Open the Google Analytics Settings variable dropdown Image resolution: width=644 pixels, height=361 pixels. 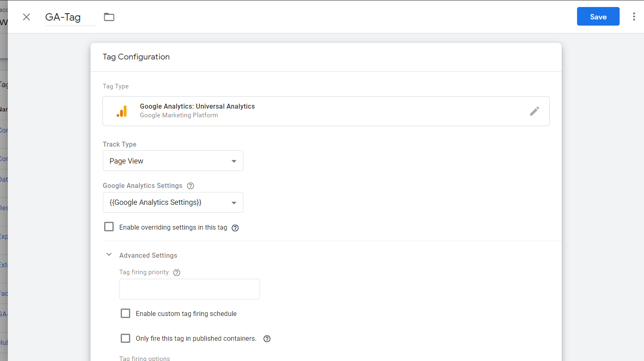pyautogui.click(x=173, y=202)
